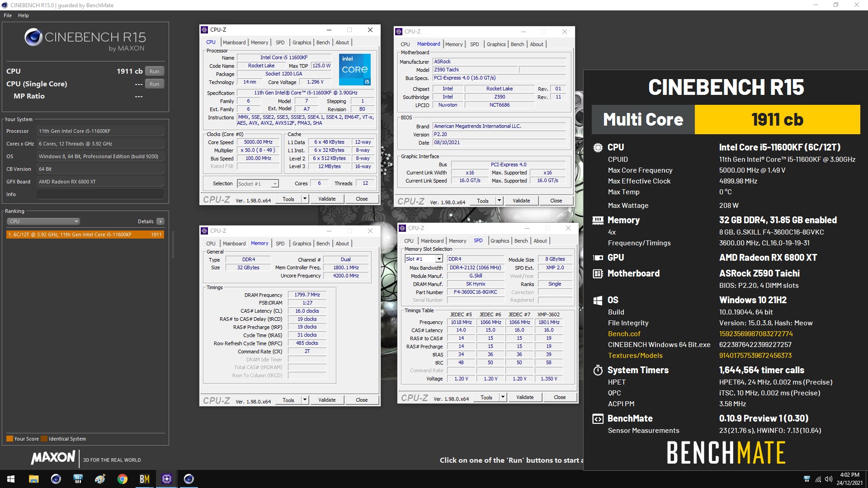Click Close in the SPD CPU-Z window
The width and height of the screenshot is (868, 488).
(x=560, y=397)
